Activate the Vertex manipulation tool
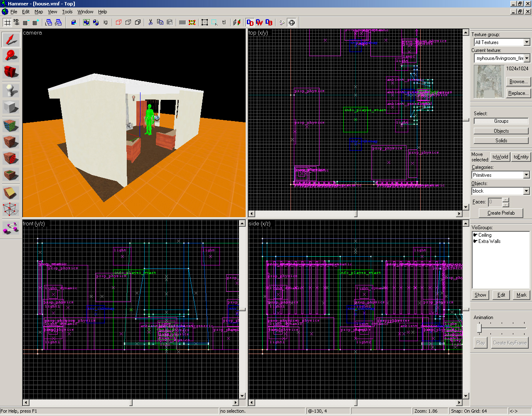The height and width of the screenshot is (416, 532). [x=11, y=209]
